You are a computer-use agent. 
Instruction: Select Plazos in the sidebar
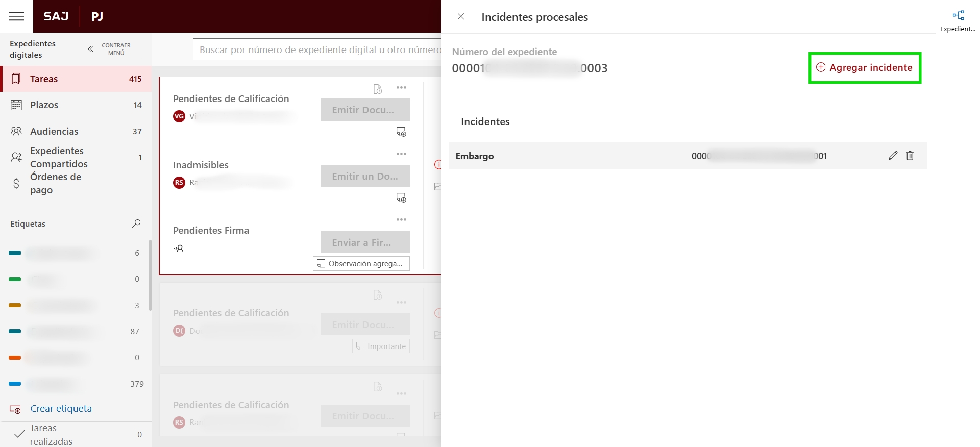click(44, 105)
